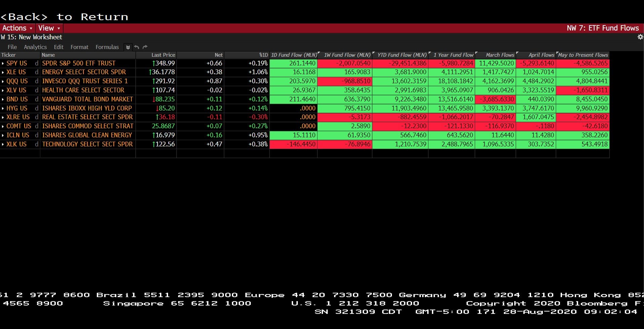This screenshot has height=329, width=644.
Task: Click the Net column header
Action: [x=200, y=55]
